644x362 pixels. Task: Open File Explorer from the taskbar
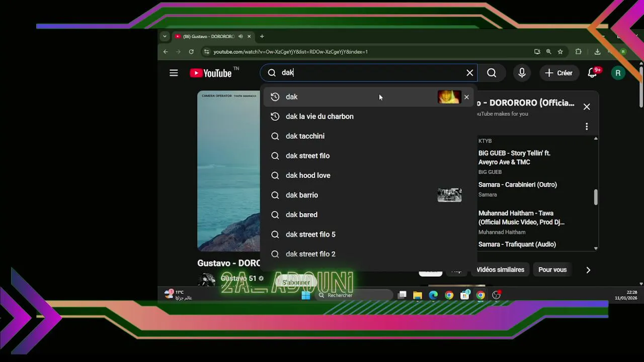click(x=418, y=295)
